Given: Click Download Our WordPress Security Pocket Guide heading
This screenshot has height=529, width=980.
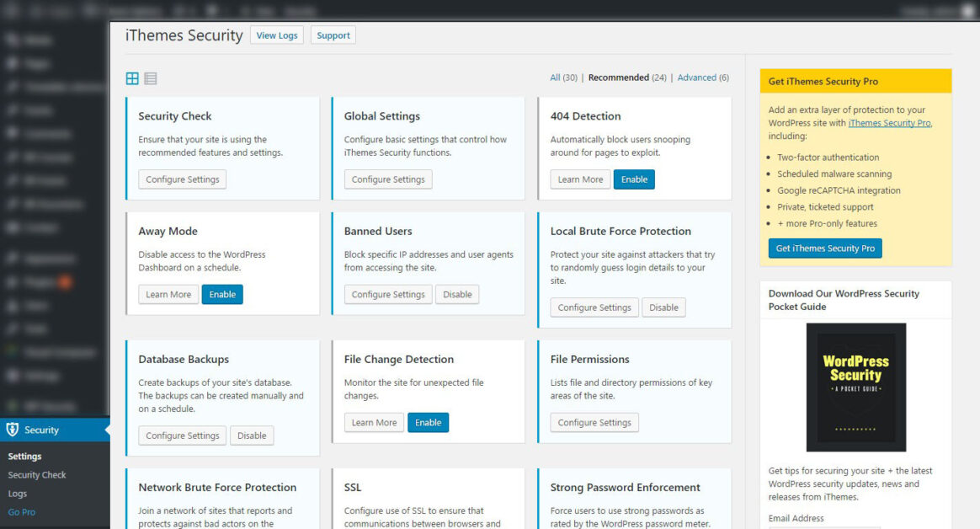Looking at the screenshot, I should (x=844, y=300).
